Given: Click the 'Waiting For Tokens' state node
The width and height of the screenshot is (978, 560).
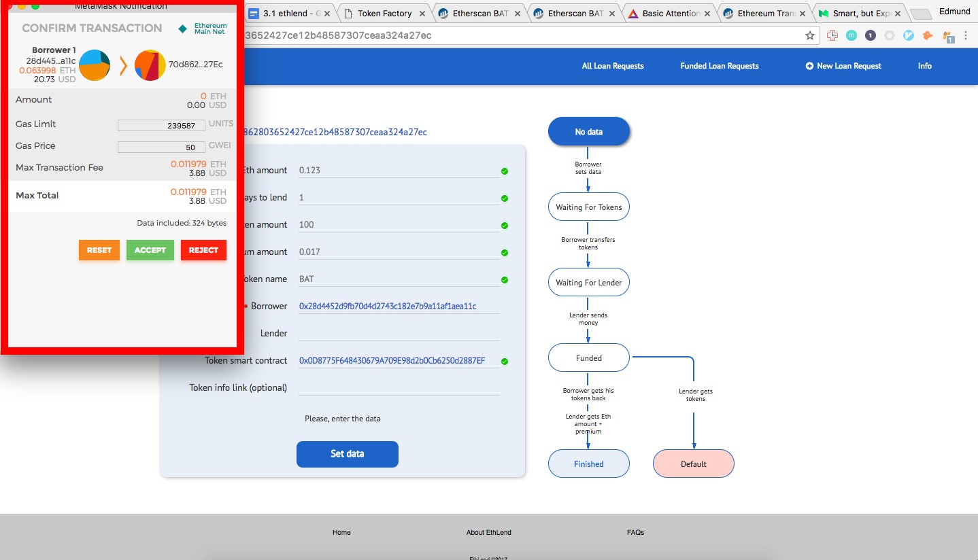Looking at the screenshot, I should pyautogui.click(x=589, y=207).
